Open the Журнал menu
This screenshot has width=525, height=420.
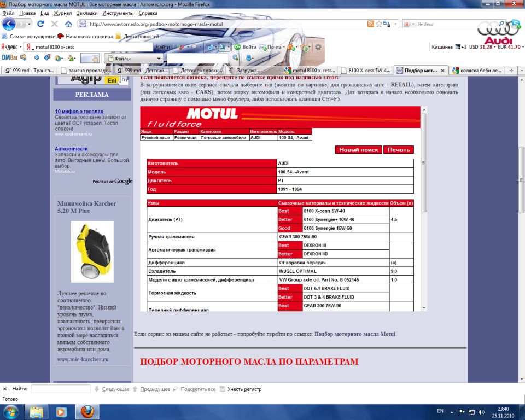tap(62, 13)
